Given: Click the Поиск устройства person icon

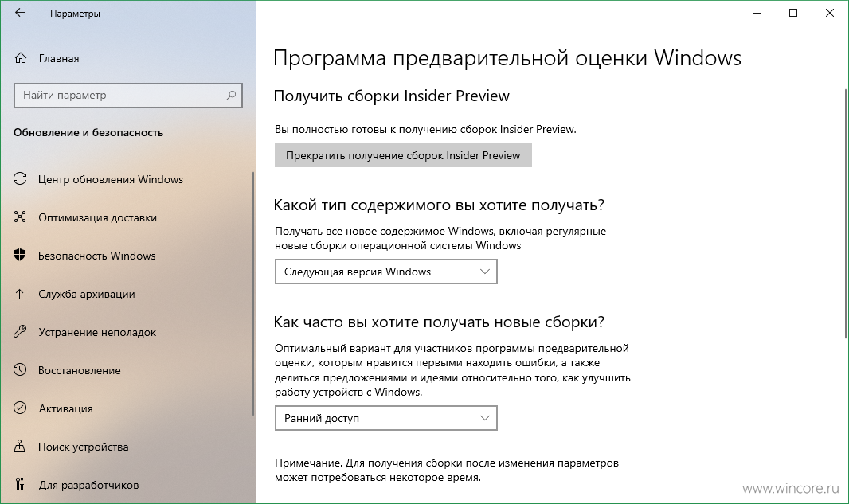Looking at the screenshot, I should point(20,447).
